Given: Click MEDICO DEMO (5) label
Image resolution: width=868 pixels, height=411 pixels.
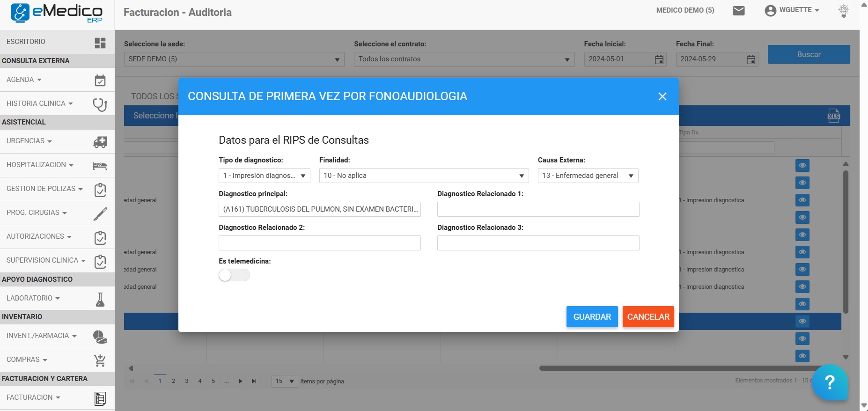Looking at the screenshot, I should [685, 10].
